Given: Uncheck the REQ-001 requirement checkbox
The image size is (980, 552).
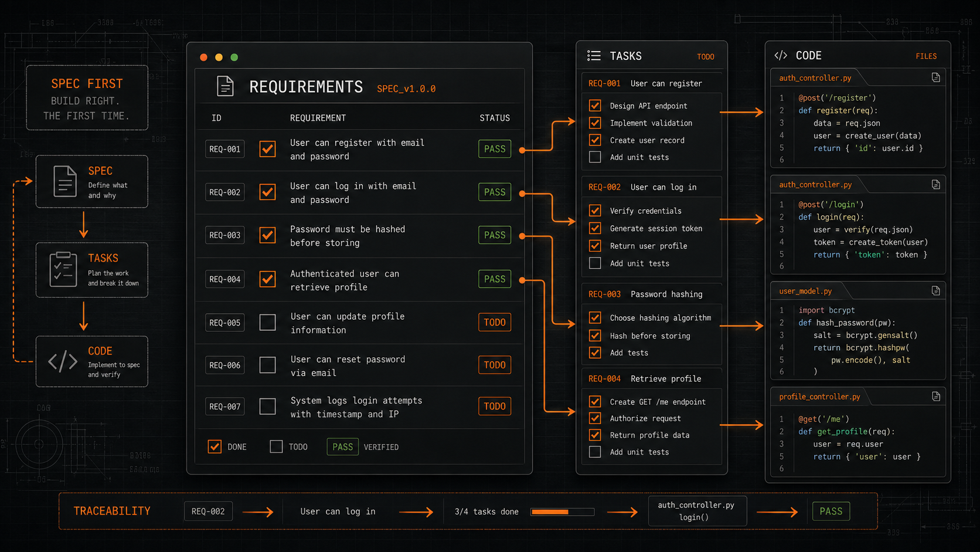Looking at the screenshot, I should coord(268,149).
